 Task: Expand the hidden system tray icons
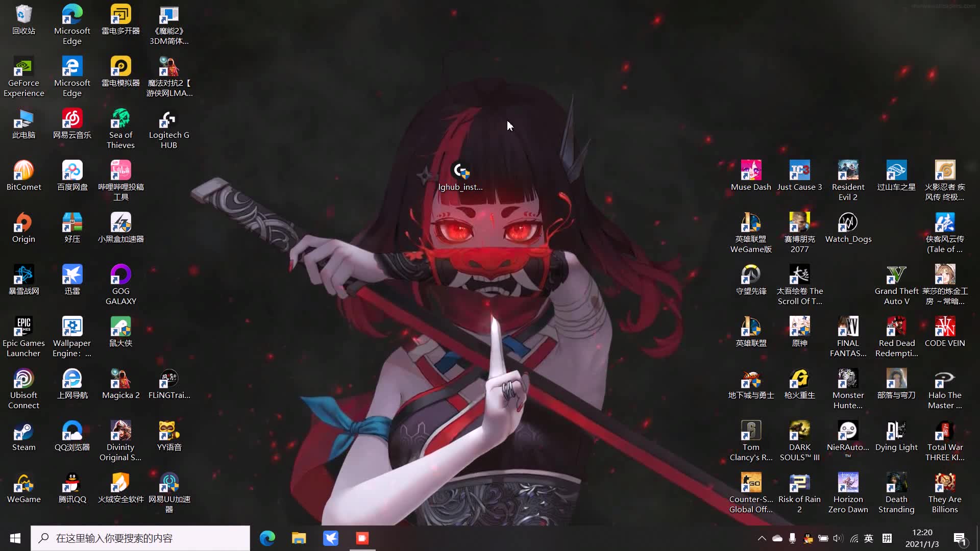tap(762, 538)
